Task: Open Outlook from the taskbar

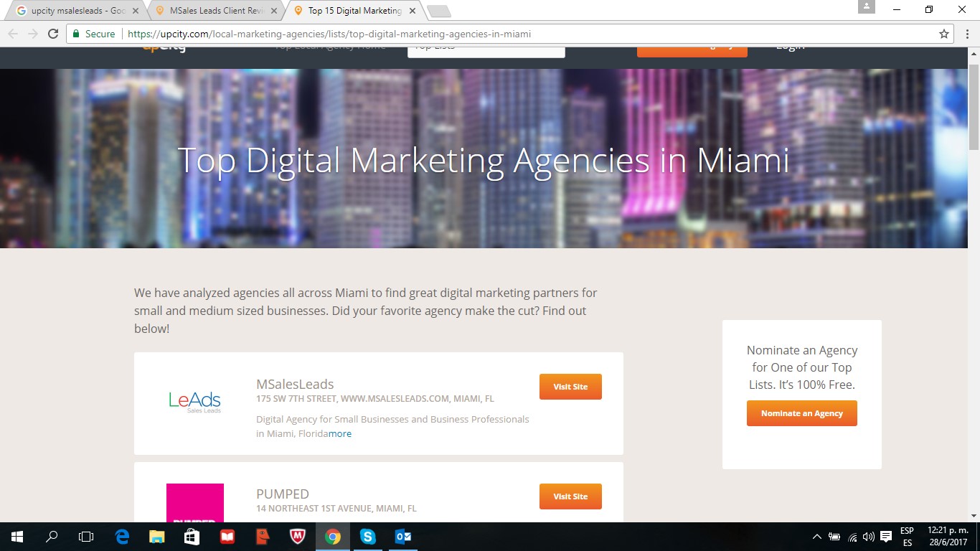Action: [402, 537]
